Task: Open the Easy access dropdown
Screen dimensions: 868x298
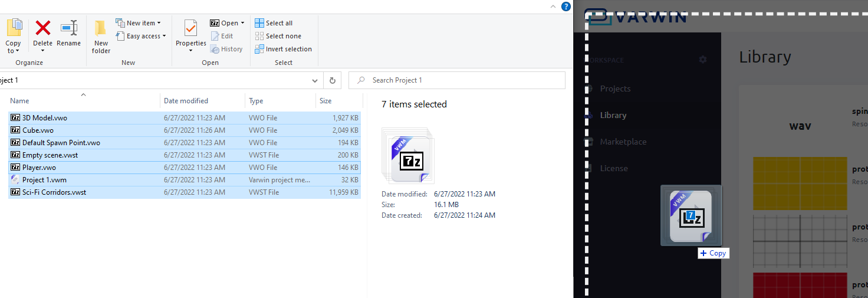Action: point(141,36)
